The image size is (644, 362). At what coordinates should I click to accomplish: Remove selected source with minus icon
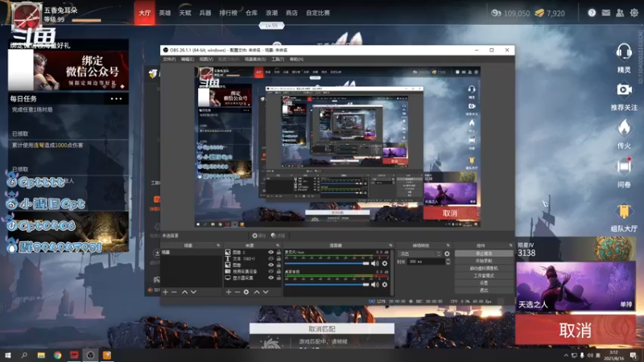(237, 292)
